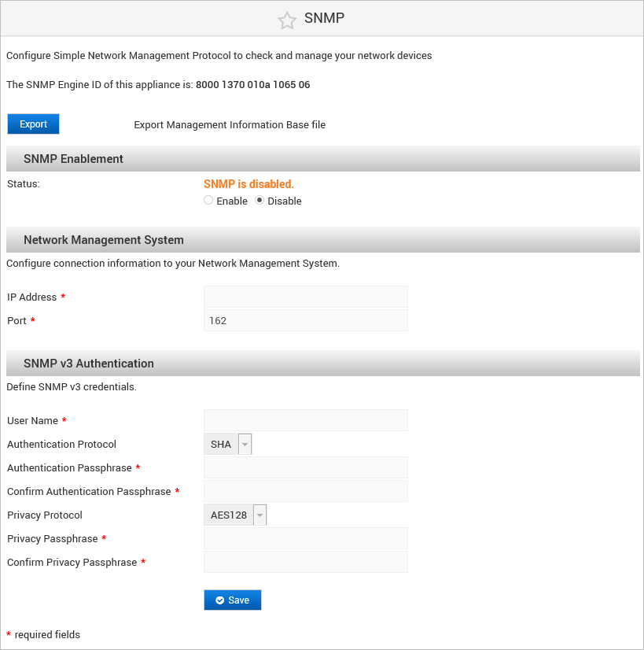The image size is (644, 650).
Task: Click the required fields asterisk note
Action: tap(43, 634)
